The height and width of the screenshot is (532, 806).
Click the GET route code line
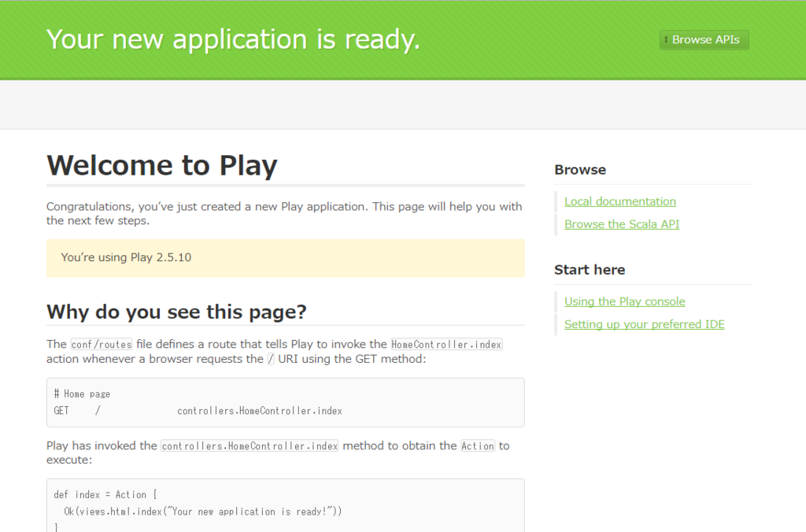198,411
